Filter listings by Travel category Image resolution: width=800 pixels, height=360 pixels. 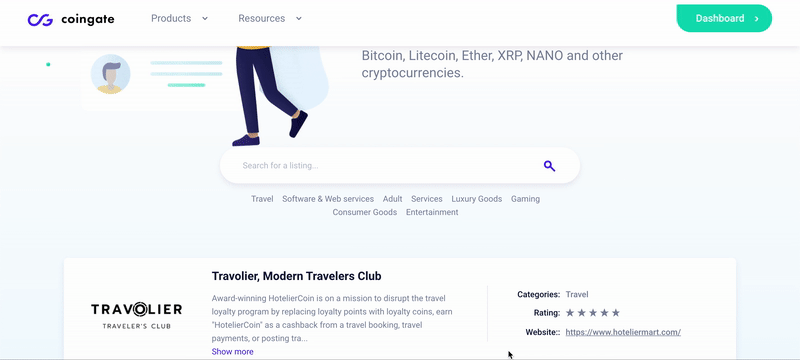click(x=262, y=199)
